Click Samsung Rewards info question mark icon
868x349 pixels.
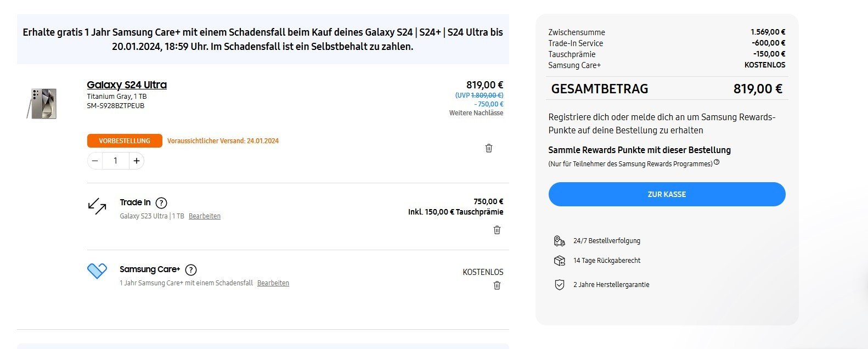(717, 162)
